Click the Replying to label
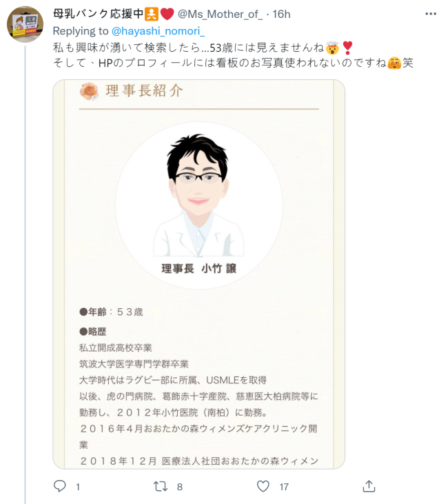The height and width of the screenshot is (504, 441). 81,31
